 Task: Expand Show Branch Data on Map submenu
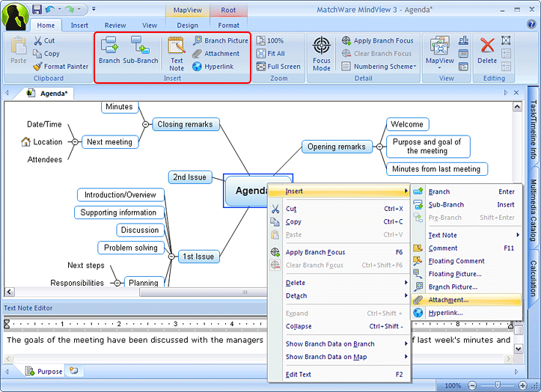click(406, 357)
